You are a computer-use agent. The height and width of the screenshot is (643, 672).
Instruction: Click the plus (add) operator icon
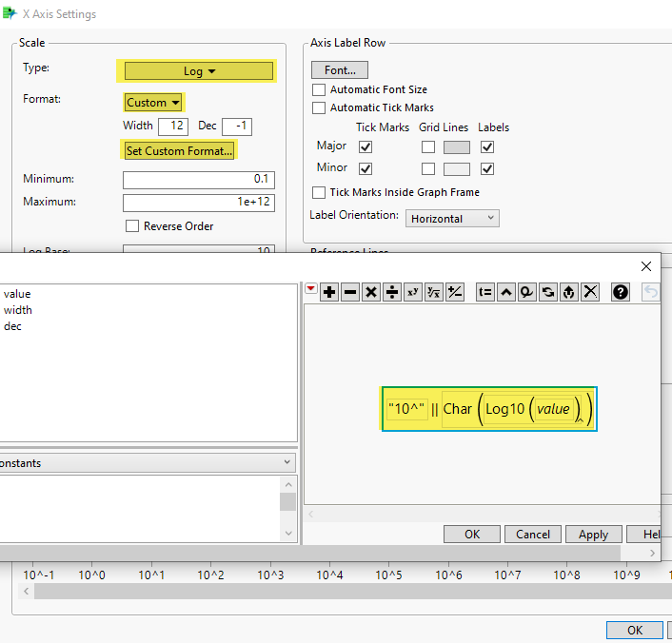coord(329,292)
